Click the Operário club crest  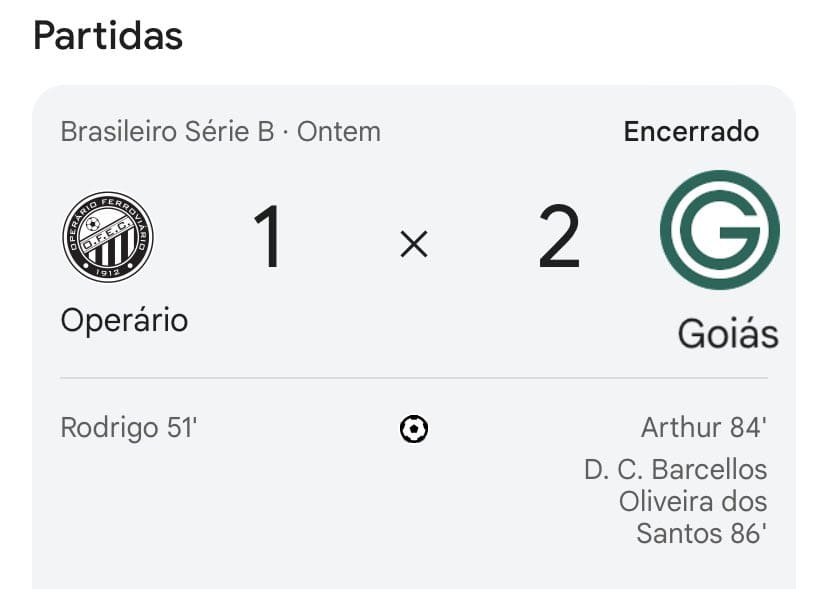(x=108, y=237)
